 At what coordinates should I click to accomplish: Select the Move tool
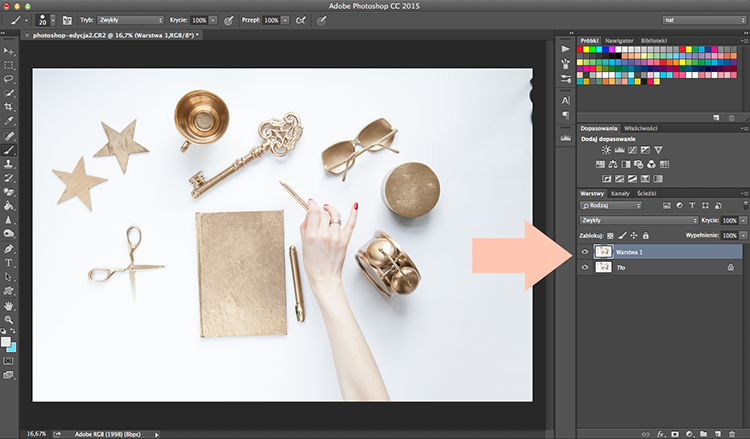9,51
